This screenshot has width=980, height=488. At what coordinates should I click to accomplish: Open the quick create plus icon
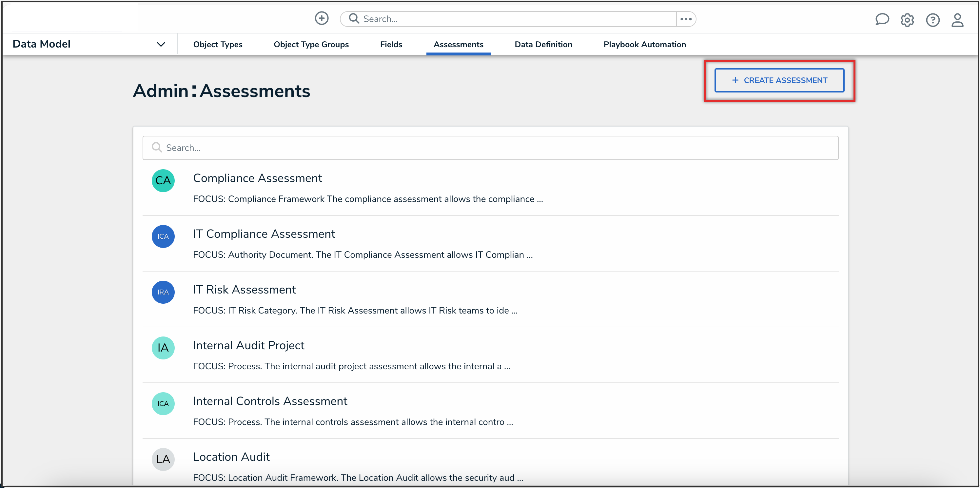322,18
